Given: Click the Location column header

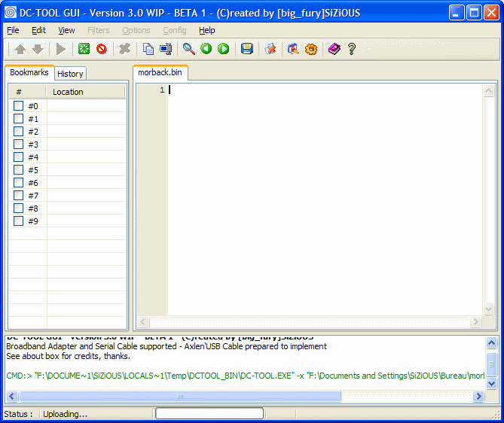Looking at the screenshot, I should (85, 92).
